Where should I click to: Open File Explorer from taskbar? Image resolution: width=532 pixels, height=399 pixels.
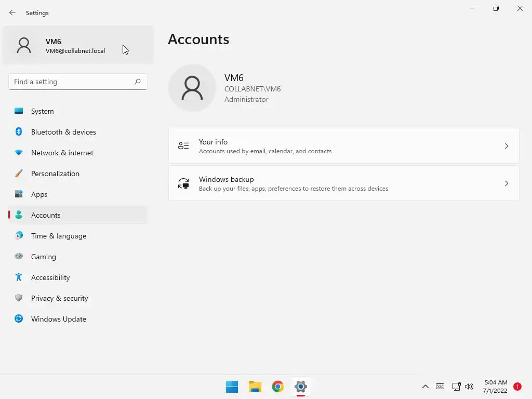coord(255,387)
